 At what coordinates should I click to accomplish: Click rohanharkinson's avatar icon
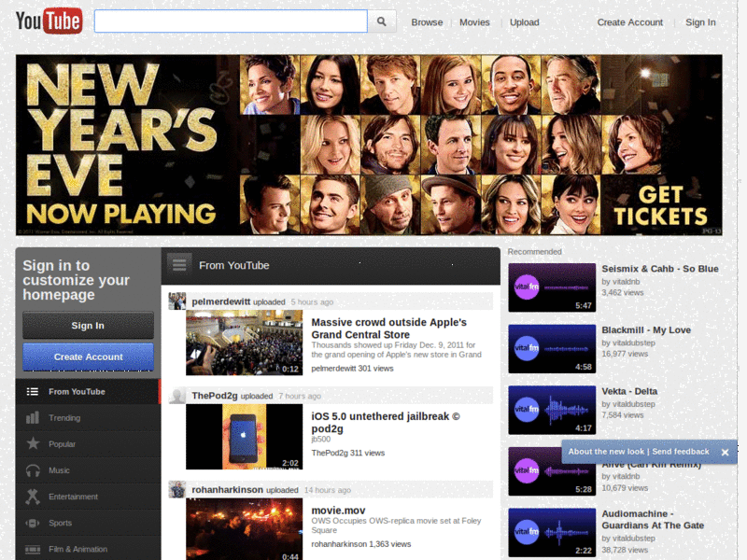(177, 489)
